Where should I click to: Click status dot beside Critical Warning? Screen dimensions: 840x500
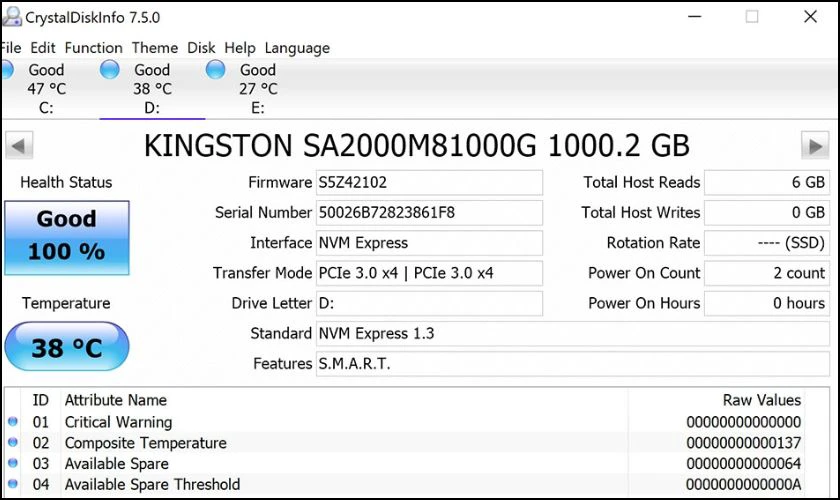(x=13, y=422)
